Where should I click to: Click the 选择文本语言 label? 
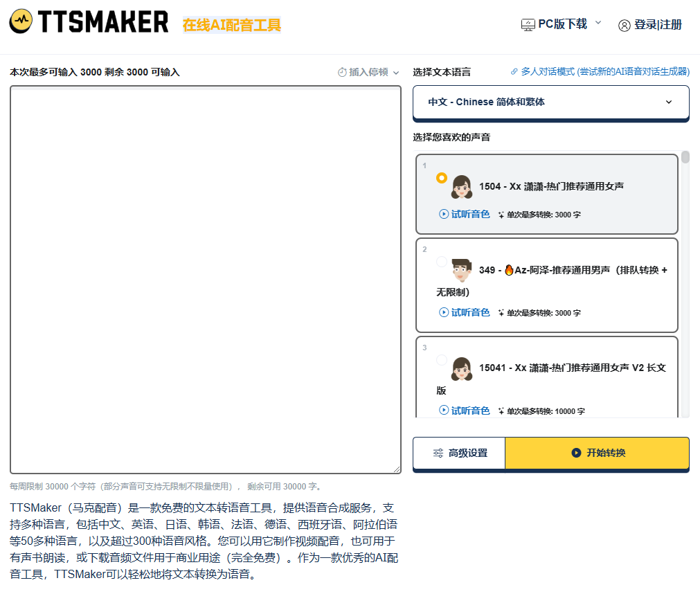442,72
